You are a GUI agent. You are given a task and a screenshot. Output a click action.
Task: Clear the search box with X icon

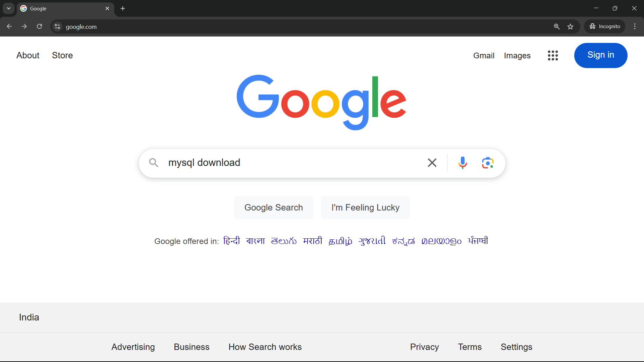tap(432, 163)
